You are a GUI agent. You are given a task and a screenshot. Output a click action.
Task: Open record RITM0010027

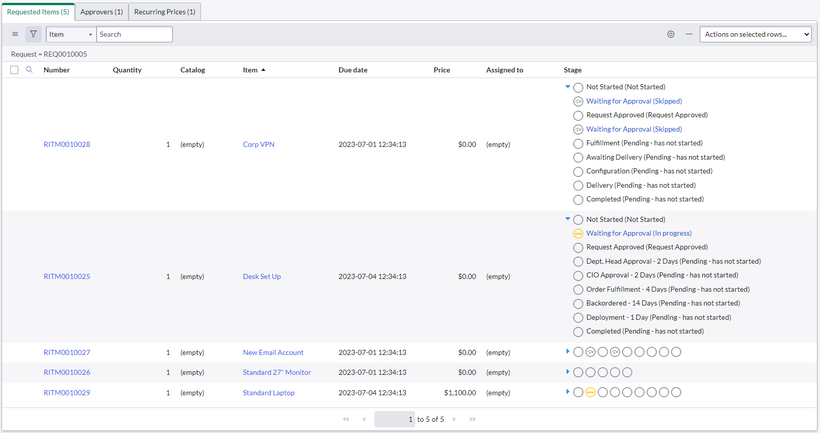pyautogui.click(x=67, y=352)
